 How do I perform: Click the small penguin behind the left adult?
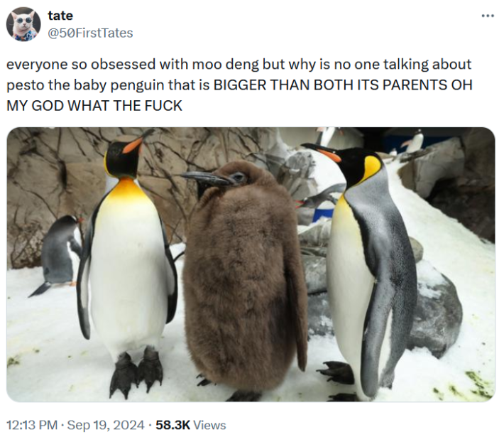pos(61,251)
